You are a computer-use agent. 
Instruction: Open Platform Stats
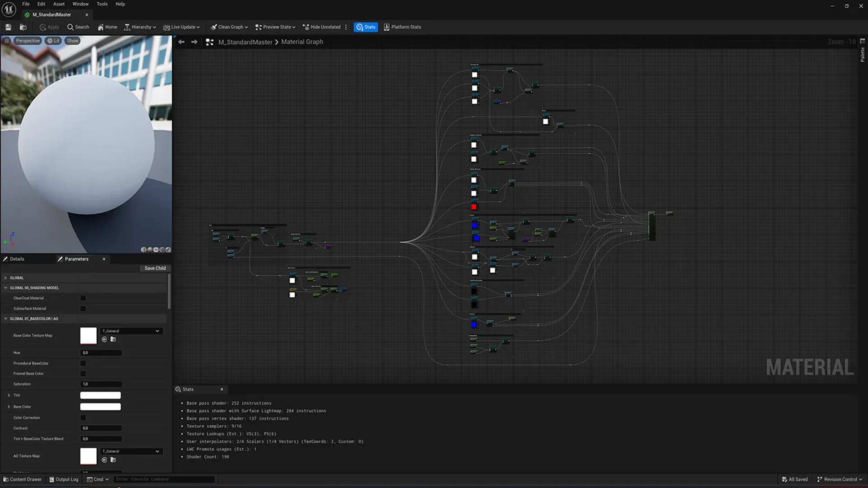402,27
